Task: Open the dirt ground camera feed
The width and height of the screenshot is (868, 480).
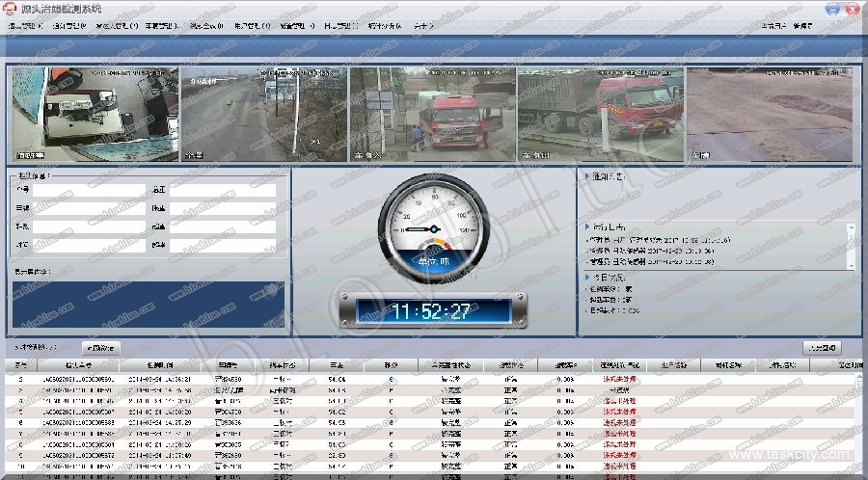Action: 769,114
